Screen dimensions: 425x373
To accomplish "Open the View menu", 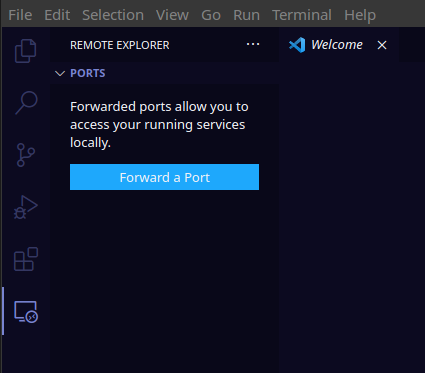I will click(x=172, y=15).
